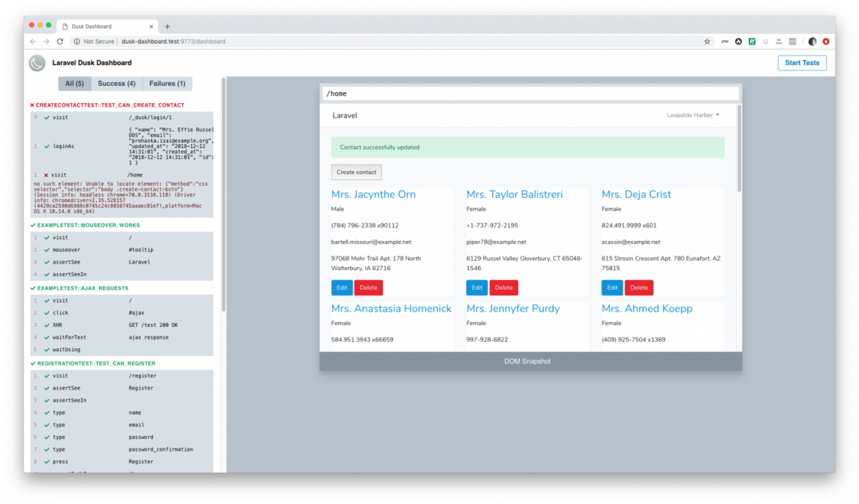
Task: Filter to Success (4) tests
Action: [x=116, y=84]
